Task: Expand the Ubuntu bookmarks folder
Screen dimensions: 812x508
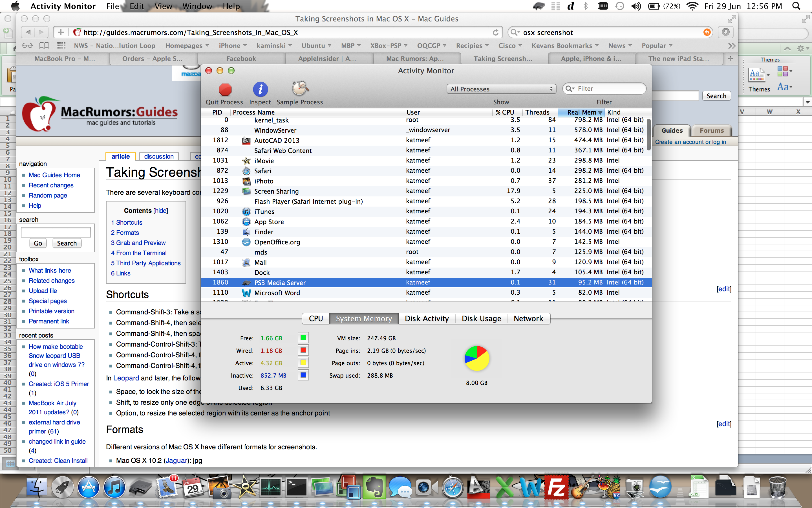Action: [316, 45]
